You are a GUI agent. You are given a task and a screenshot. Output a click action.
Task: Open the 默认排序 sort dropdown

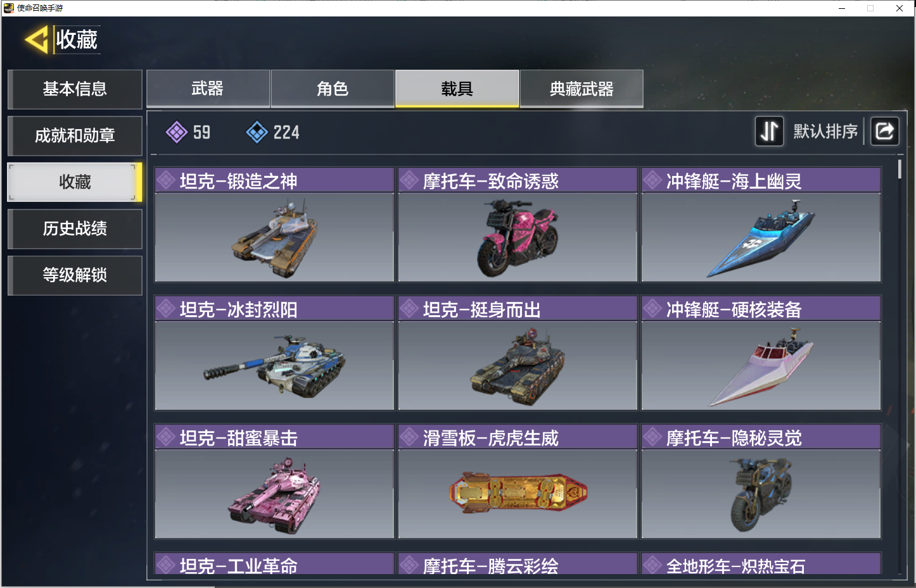coord(825,131)
